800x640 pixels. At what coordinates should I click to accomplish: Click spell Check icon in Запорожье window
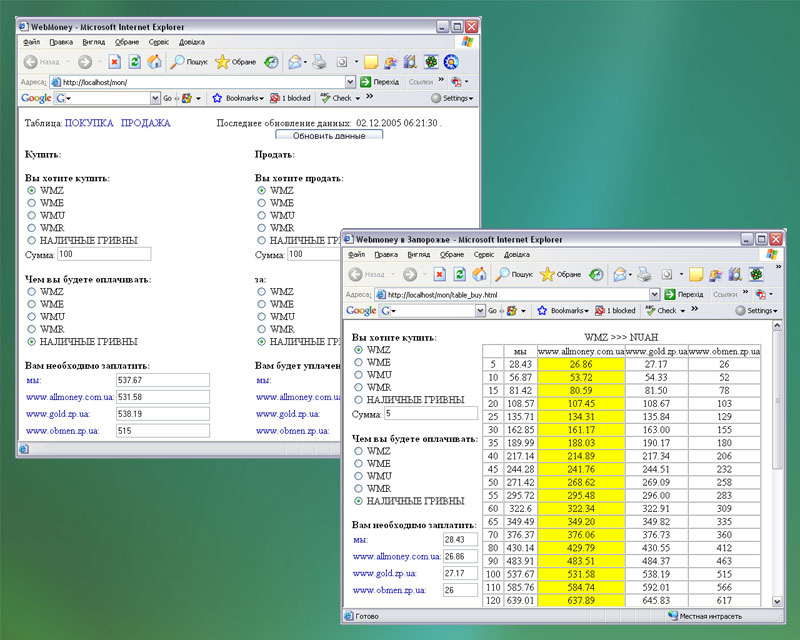(650, 310)
